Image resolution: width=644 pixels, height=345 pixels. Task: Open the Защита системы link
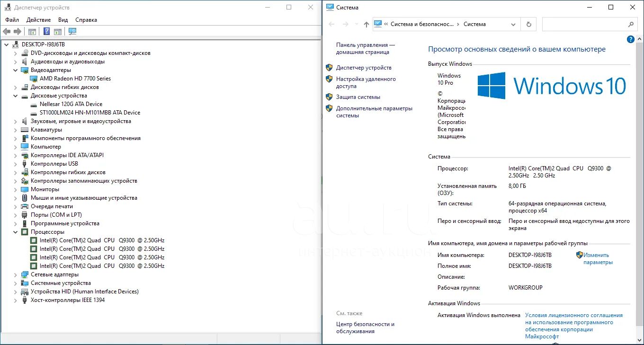coord(358,97)
